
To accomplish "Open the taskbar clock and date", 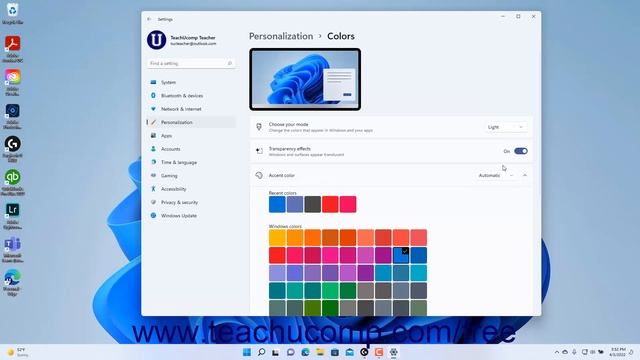I will (618, 352).
